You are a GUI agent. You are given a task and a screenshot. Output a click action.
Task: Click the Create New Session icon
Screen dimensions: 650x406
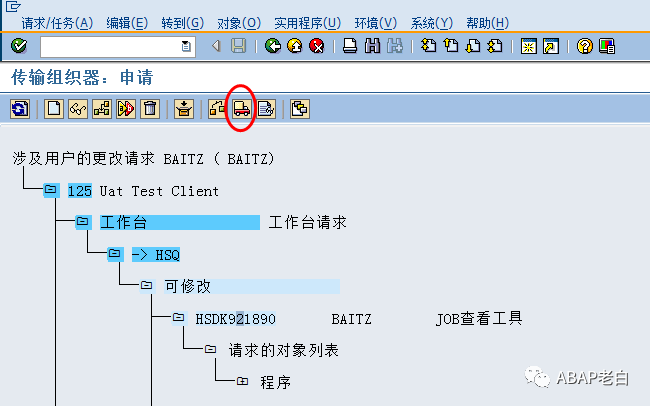coord(529,46)
